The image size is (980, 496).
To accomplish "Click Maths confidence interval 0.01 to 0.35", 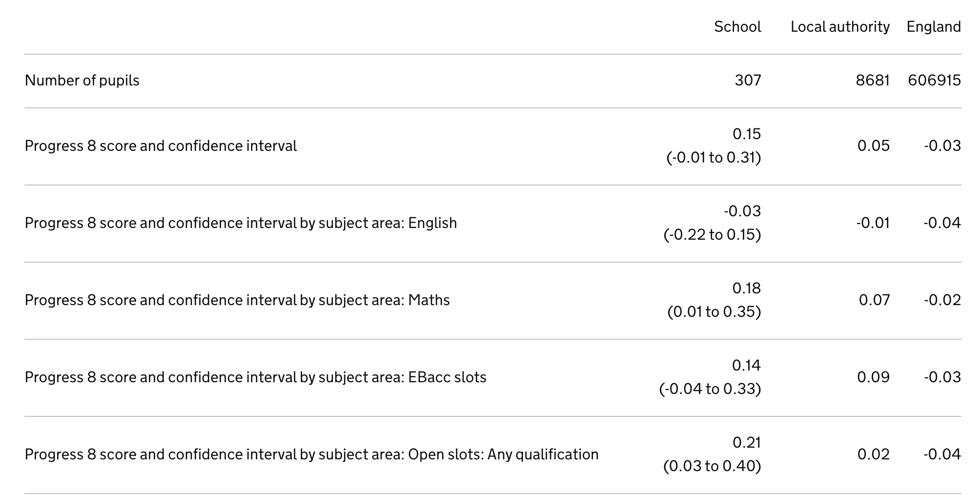I will pyautogui.click(x=714, y=311).
